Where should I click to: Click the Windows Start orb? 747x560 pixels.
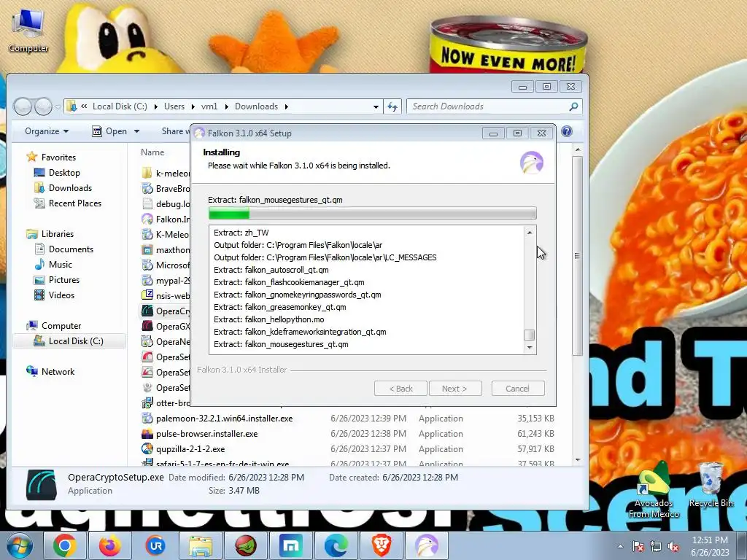click(x=19, y=545)
